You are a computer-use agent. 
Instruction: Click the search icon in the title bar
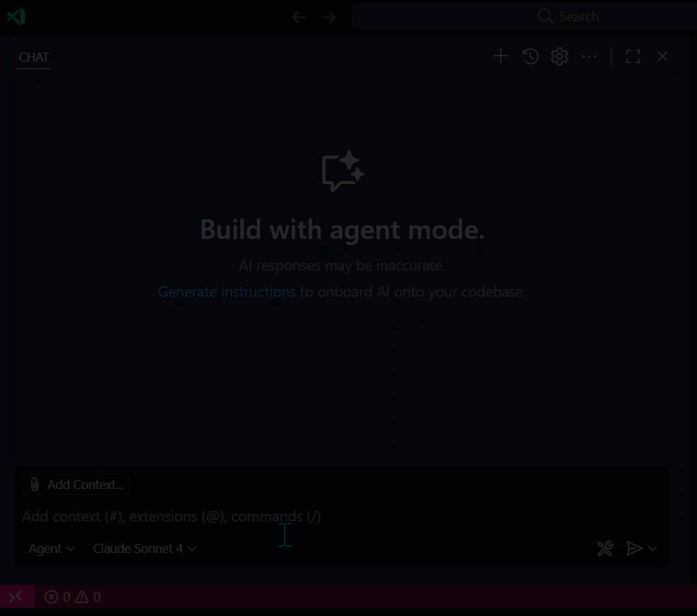[545, 16]
